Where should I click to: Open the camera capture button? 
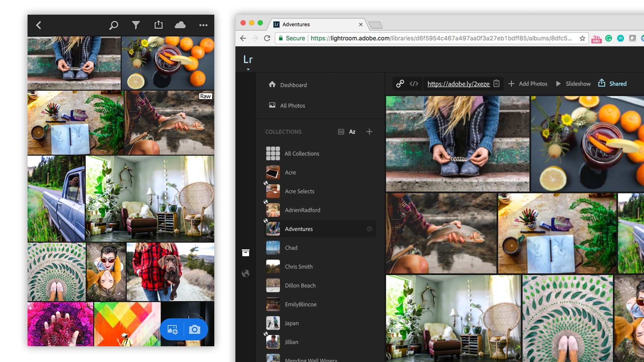tap(194, 329)
